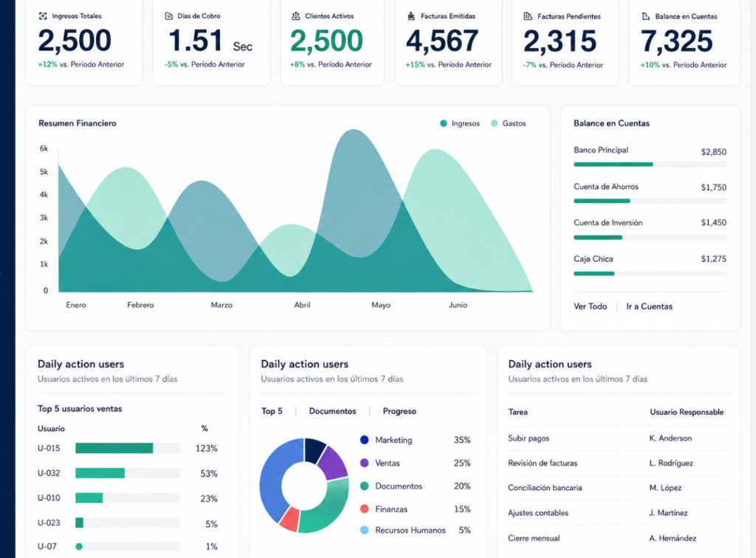Open the Ver Todo link
756x558 pixels.
(x=590, y=306)
